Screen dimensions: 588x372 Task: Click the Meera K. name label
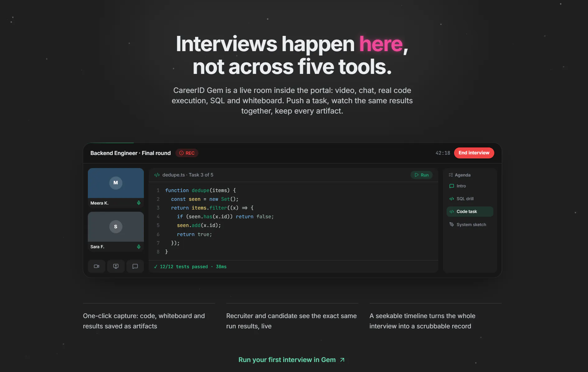[99, 203]
